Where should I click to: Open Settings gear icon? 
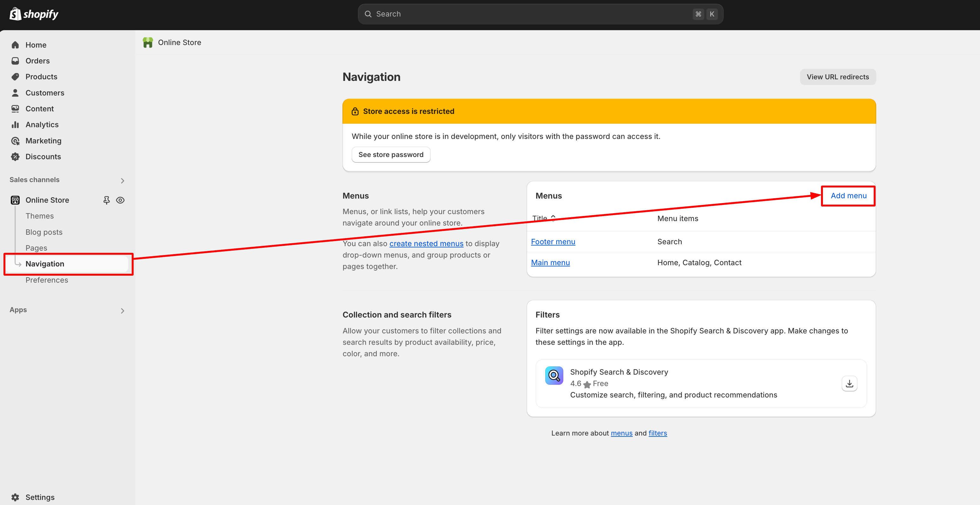15,497
